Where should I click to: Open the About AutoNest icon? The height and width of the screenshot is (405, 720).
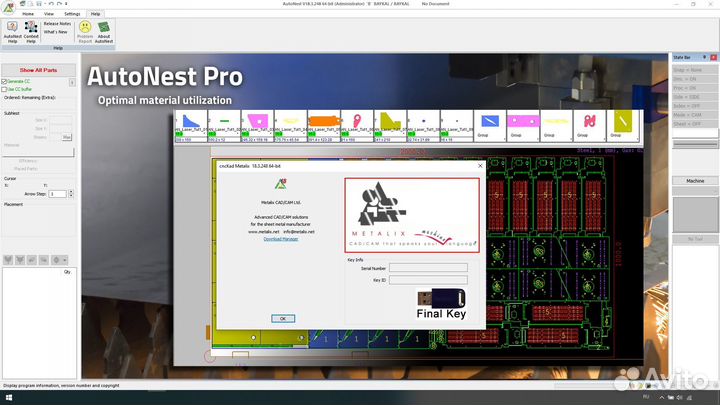(x=104, y=31)
